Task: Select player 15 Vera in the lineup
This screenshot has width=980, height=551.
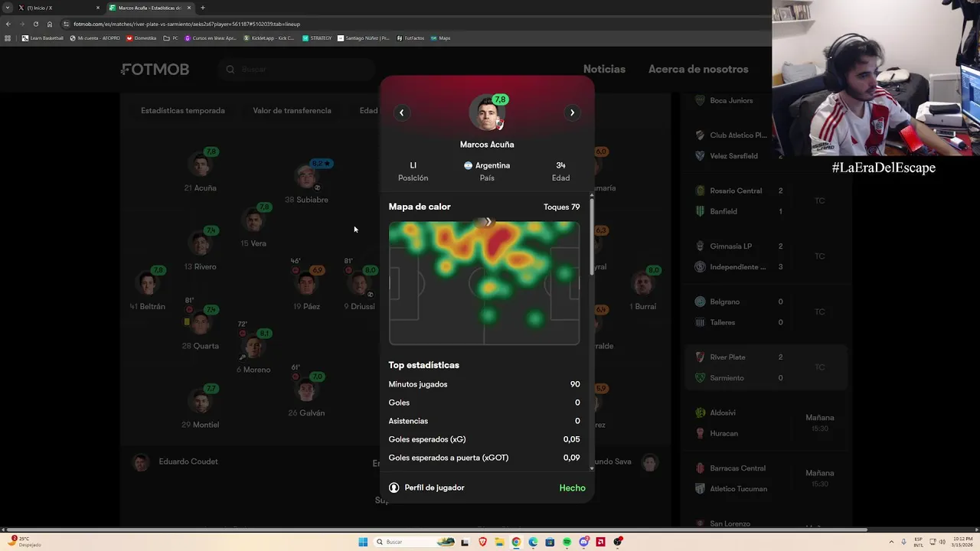Action: (x=253, y=226)
